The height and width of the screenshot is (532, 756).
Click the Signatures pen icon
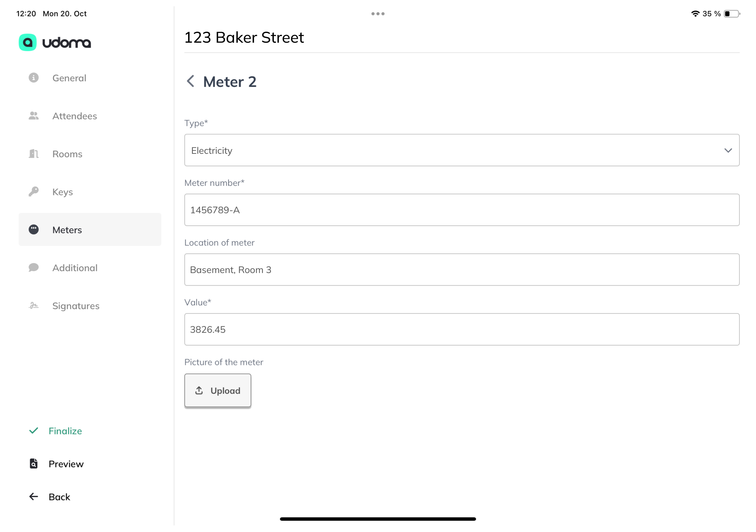tap(34, 306)
